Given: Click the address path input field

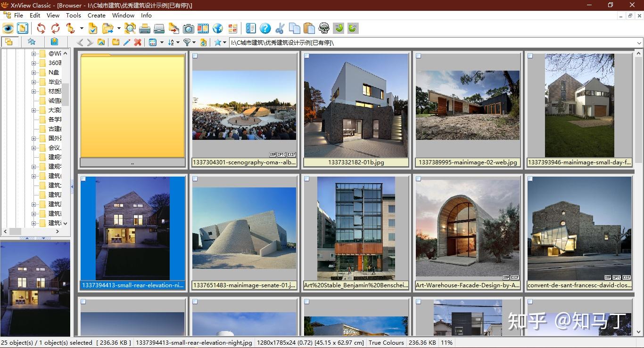Looking at the screenshot, I should point(432,43).
